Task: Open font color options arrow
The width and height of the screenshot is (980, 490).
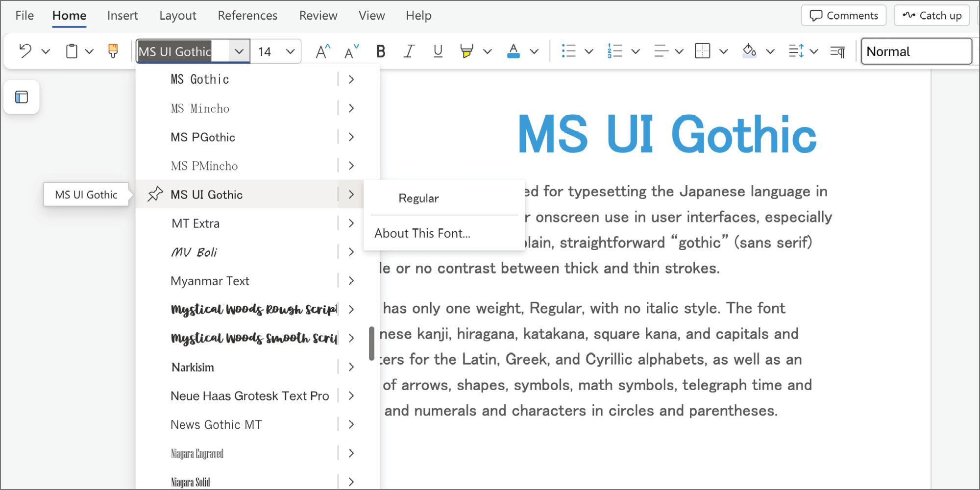Action: pos(534,51)
